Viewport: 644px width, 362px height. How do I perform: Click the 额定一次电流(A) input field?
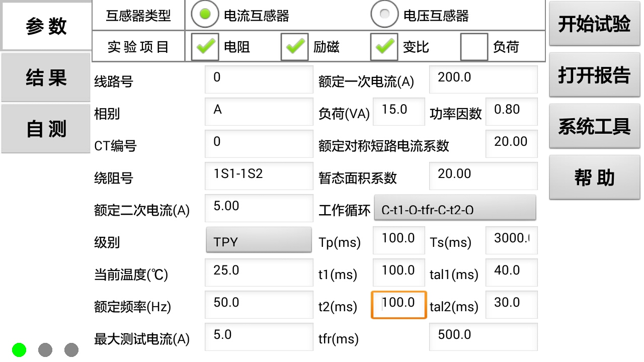click(483, 79)
